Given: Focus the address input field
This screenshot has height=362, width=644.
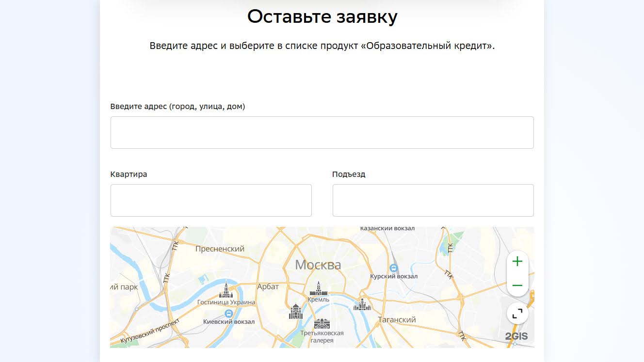Looking at the screenshot, I should [x=322, y=132].
